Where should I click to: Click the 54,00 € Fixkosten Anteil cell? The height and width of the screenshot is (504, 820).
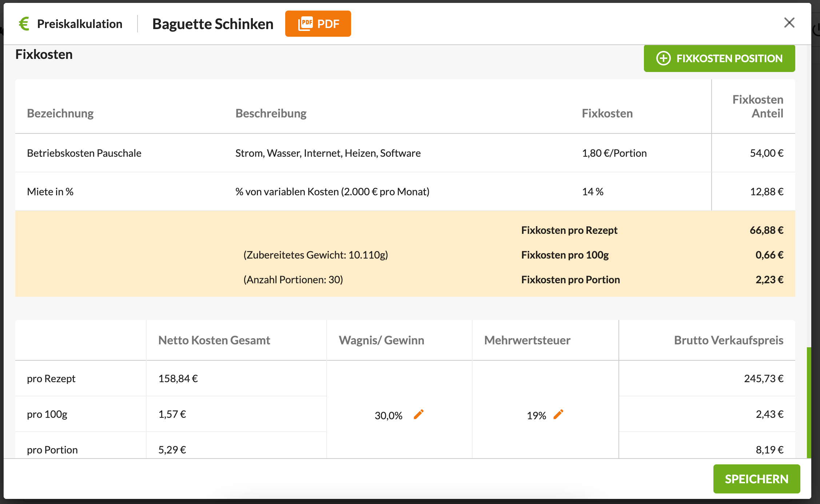pos(767,153)
